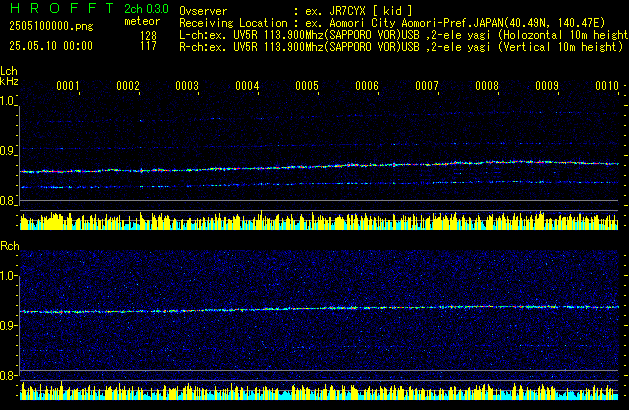Click the HROFFT title text
629x410 pixels.
coord(62,8)
